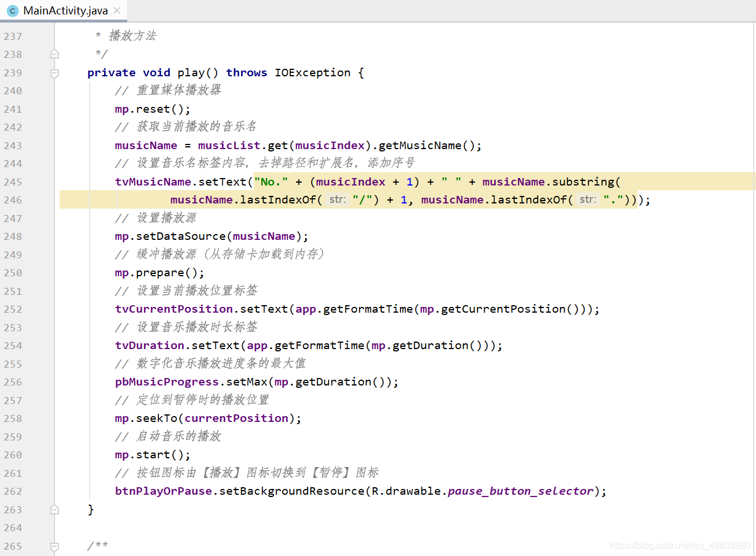Viewport: 756px width, 556px height.
Task: Click line number 262 in the gutter
Action: pyautogui.click(x=13, y=491)
